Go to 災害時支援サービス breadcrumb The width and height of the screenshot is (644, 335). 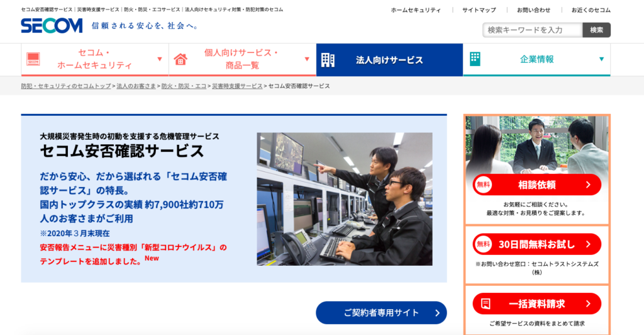point(237,86)
